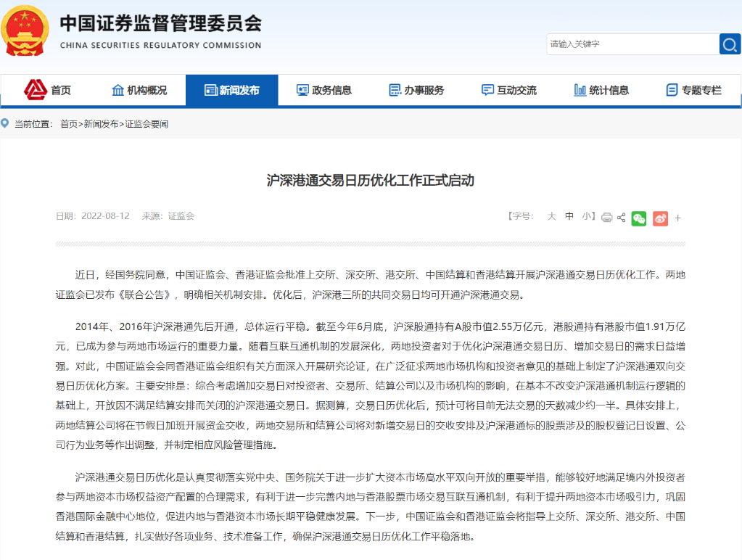
Task: Open the 政务信息 menu
Action: pos(324,91)
